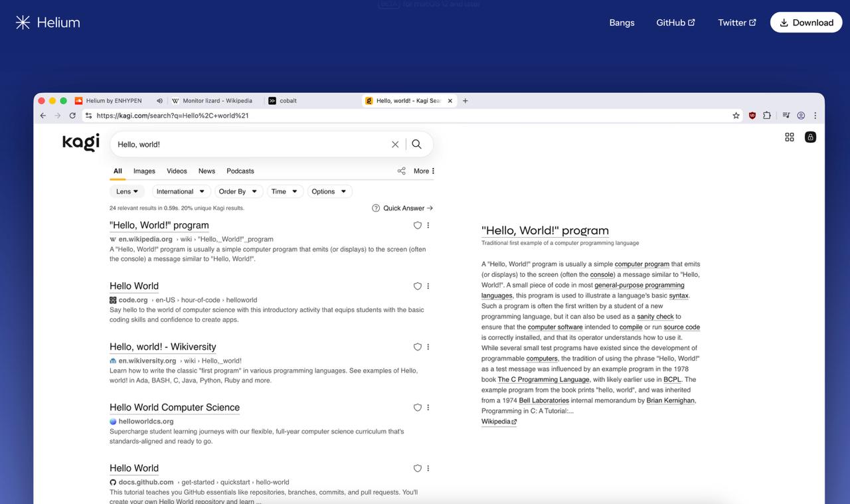Viewport: 850px width, 504px height.
Task: Expand the Lens dropdown
Action: click(127, 191)
